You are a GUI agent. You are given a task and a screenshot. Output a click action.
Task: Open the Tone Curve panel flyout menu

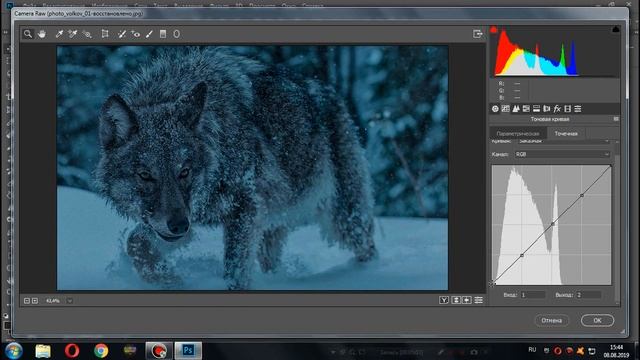tap(616, 119)
